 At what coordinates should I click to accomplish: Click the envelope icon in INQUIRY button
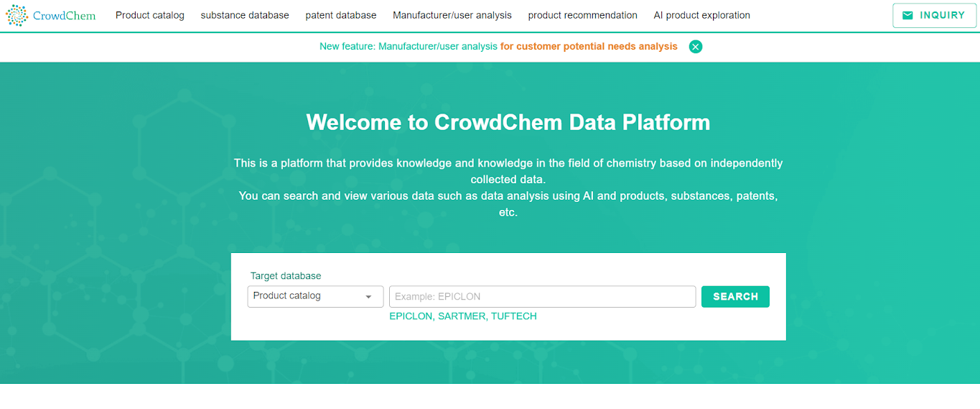point(907,15)
